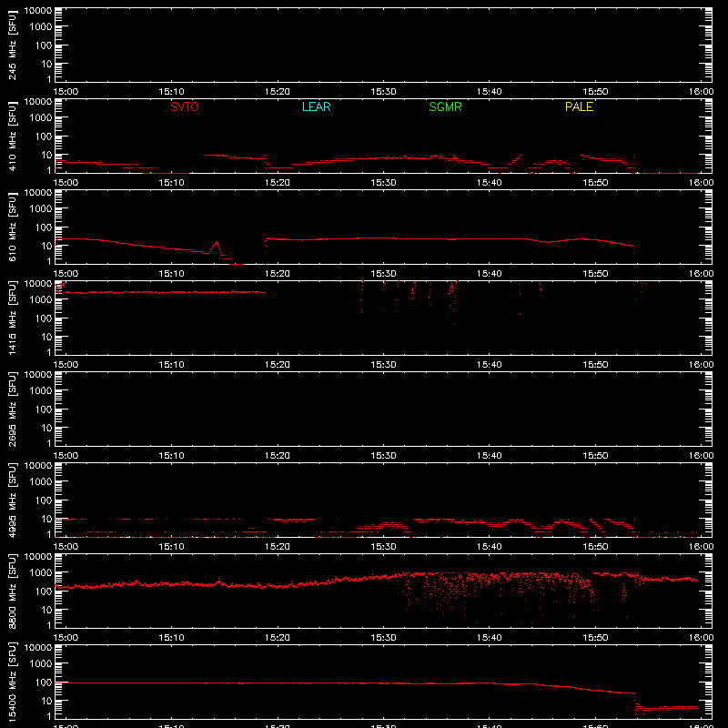Viewport: 728px width, 728px height.
Task: Select the 1415 MHz [SFU] axis title
Action: tap(12, 318)
